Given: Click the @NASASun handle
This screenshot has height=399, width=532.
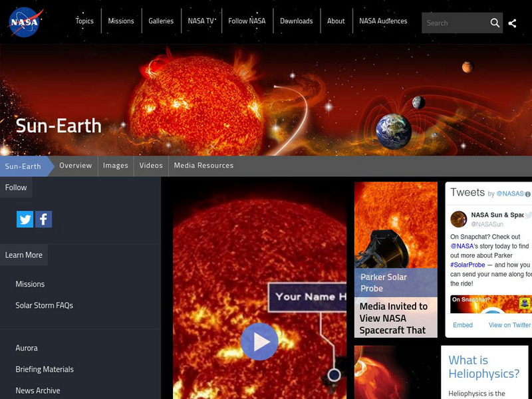Looking at the screenshot, I should pyautogui.click(x=487, y=224).
